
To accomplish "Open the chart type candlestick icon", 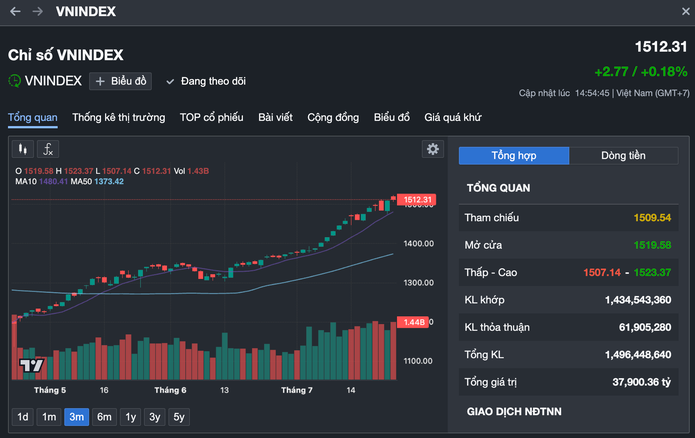I will tap(23, 149).
